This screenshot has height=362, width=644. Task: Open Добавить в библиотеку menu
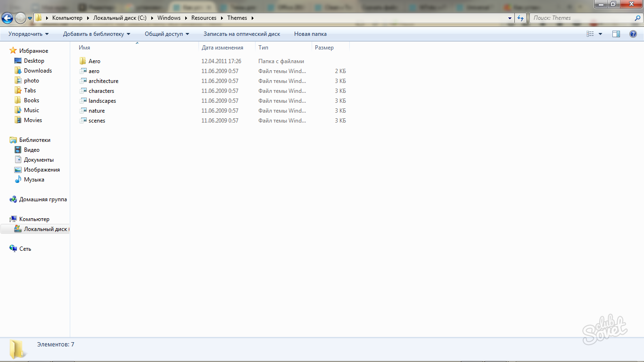[96, 34]
